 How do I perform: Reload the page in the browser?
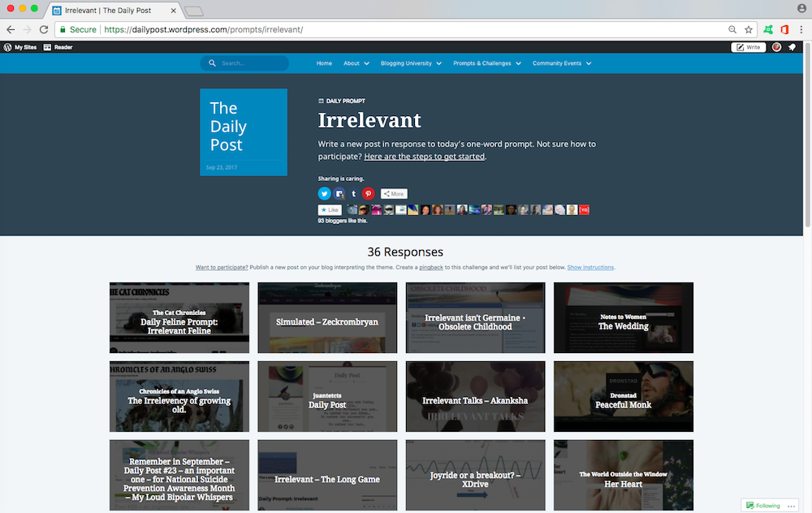coord(45,29)
